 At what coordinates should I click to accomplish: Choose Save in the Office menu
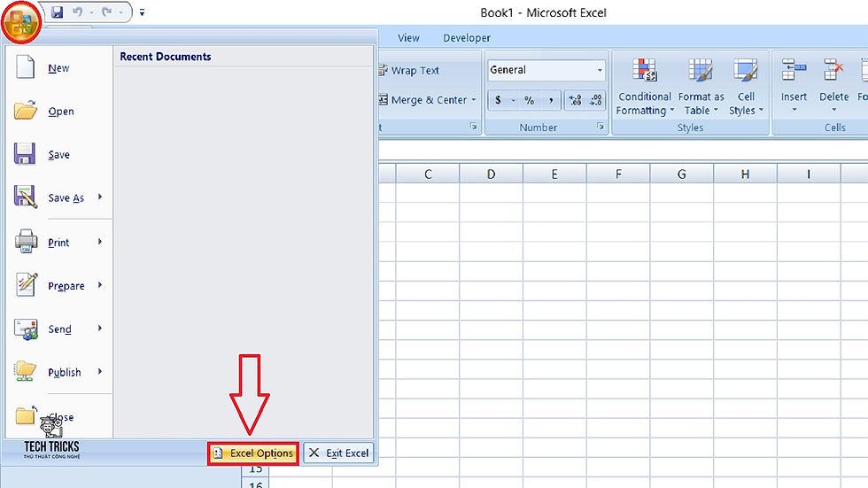pos(58,154)
